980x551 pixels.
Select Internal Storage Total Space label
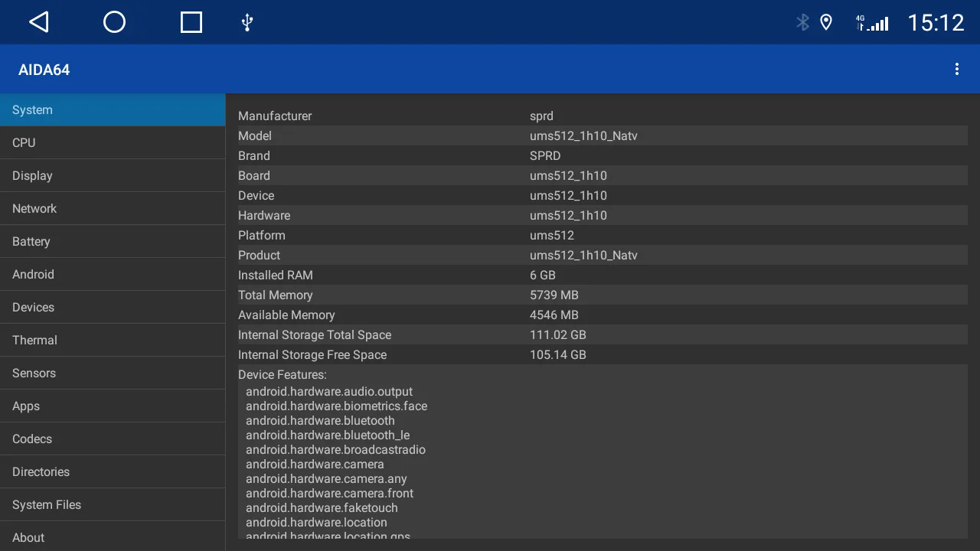click(x=315, y=335)
